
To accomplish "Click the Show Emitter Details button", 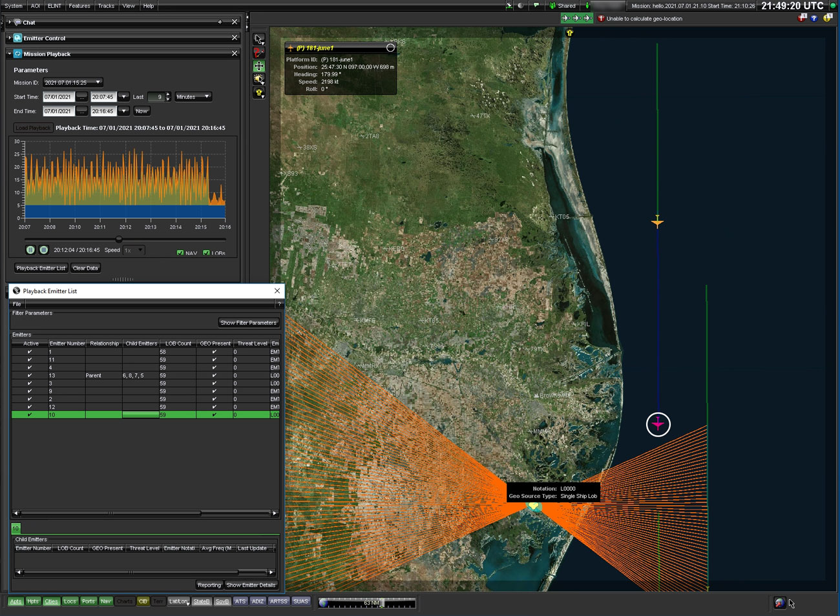I will point(251,585).
